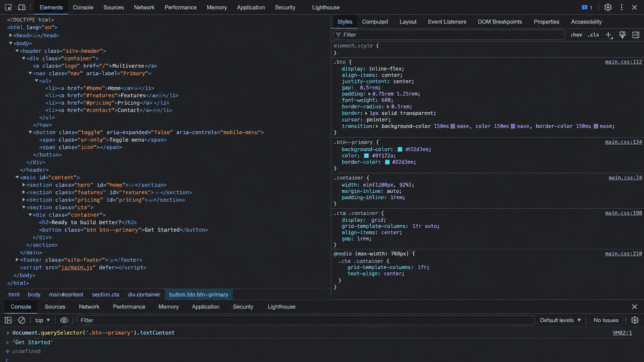Clear the console icon
This screenshot has height=362, width=644.
[22, 320]
